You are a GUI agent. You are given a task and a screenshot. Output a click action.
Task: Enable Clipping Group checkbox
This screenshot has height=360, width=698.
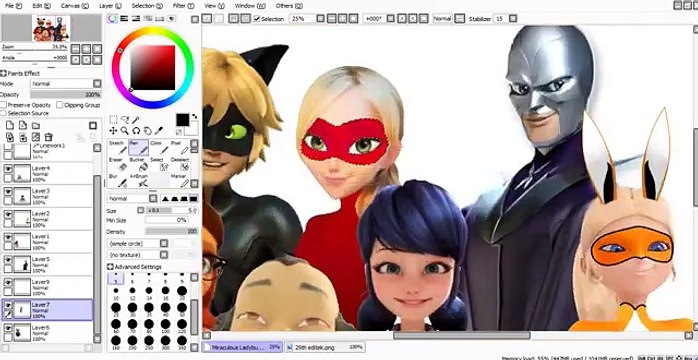coord(60,105)
